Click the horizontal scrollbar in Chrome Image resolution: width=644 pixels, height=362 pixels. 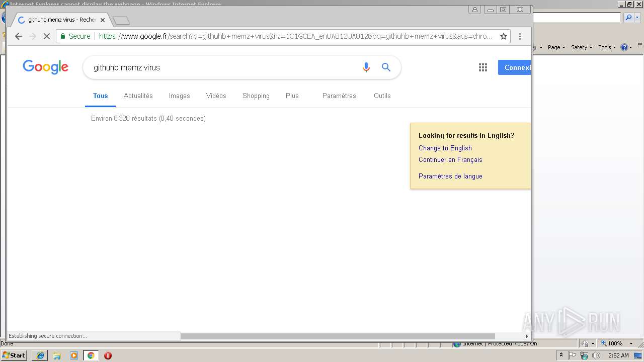click(338, 336)
